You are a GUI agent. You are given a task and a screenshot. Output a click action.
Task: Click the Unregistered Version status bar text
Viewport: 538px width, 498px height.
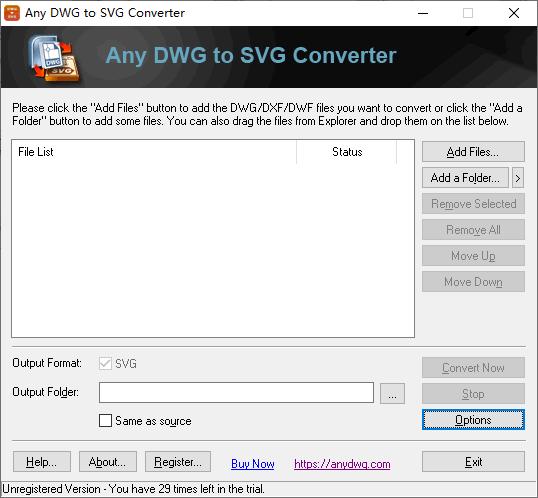(133, 489)
